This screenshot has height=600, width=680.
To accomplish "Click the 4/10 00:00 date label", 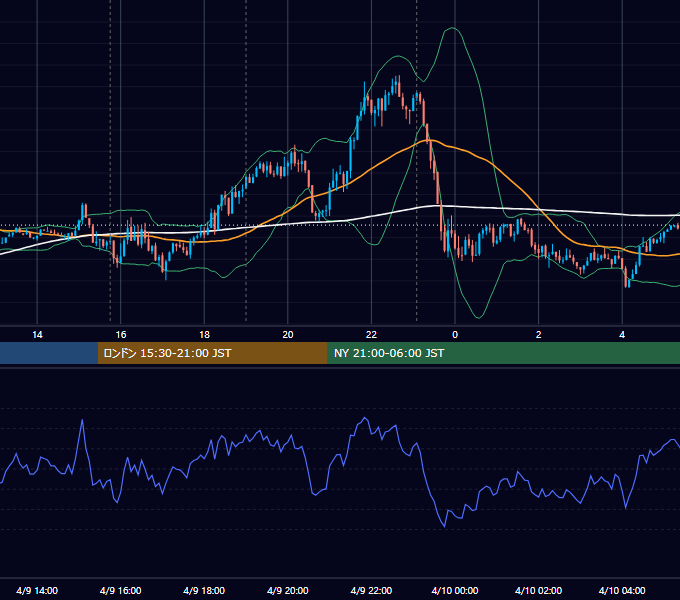I will (455, 590).
